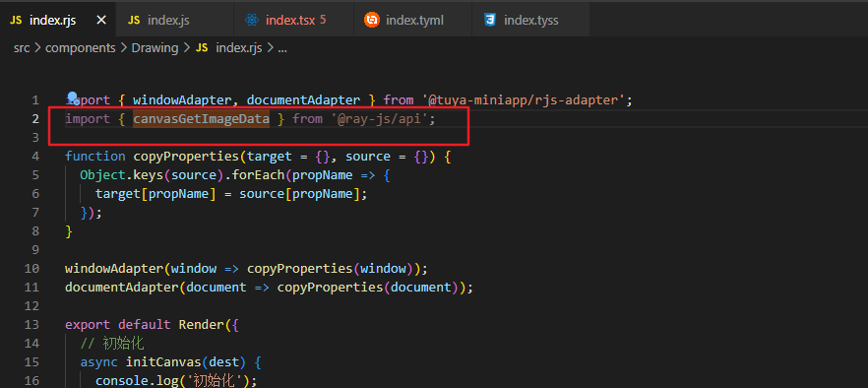Click 'windowAdapter' in the line 1 import
Screen dimensions: 868x388
click(182, 100)
